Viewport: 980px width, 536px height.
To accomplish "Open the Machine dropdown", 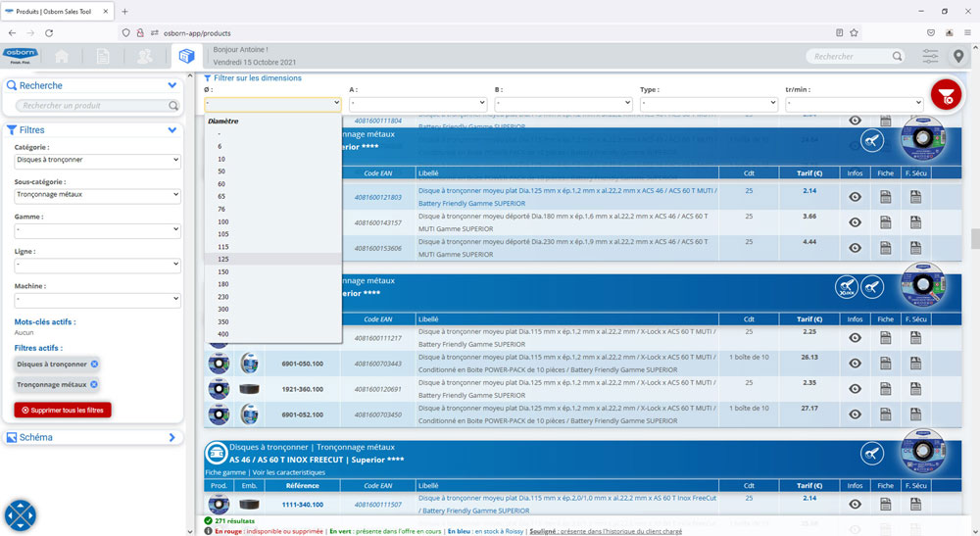I will [97, 299].
